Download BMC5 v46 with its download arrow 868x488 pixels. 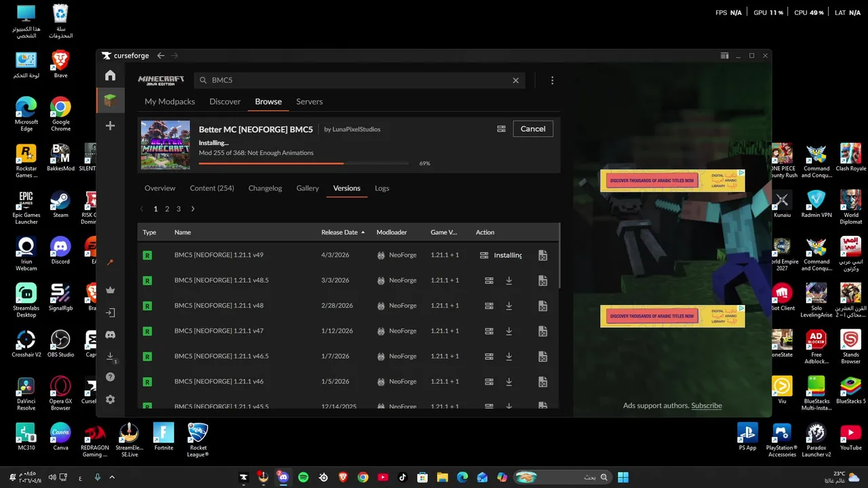pyautogui.click(x=509, y=382)
